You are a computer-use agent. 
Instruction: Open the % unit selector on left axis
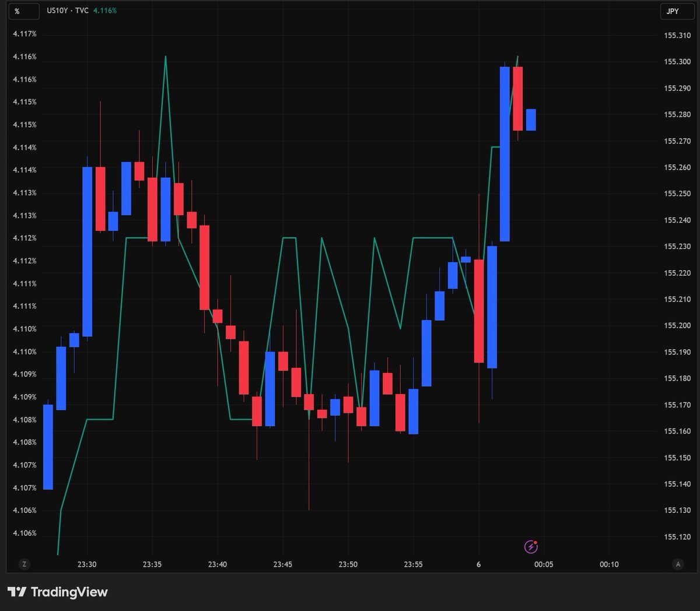[17, 11]
